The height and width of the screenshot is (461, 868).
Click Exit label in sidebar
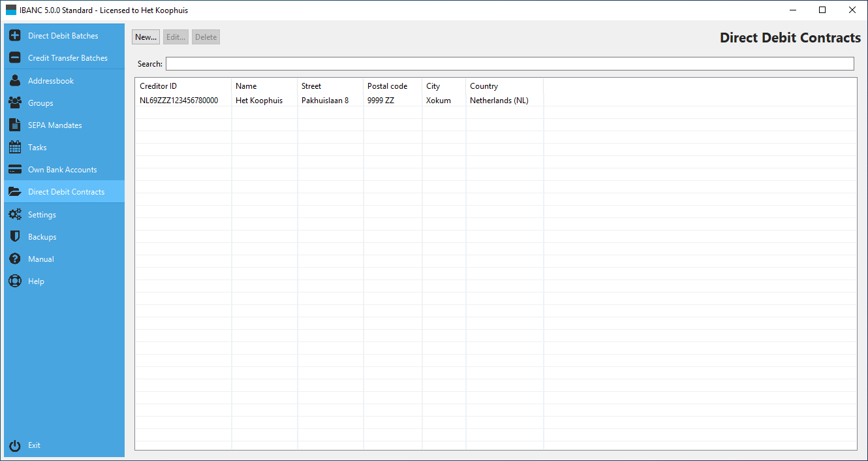point(34,445)
